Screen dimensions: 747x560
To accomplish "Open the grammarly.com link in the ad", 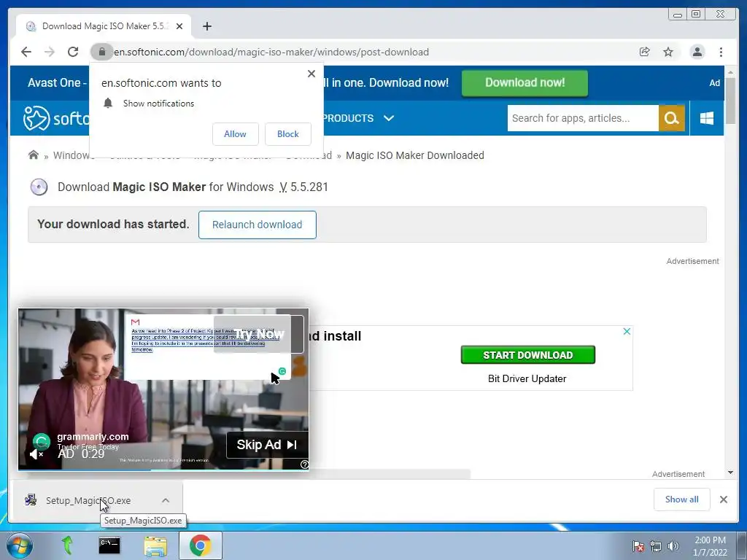I will (x=93, y=437).
